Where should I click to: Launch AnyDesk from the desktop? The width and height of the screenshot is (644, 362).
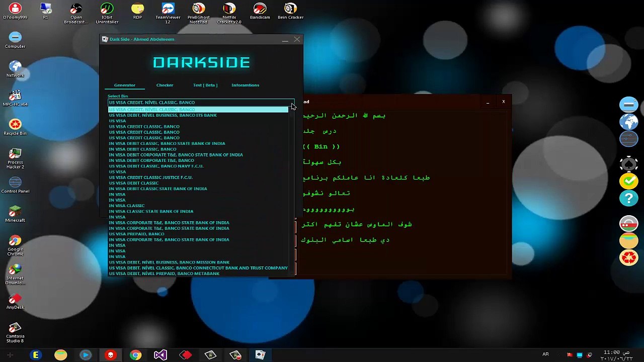tap(15, 301)
